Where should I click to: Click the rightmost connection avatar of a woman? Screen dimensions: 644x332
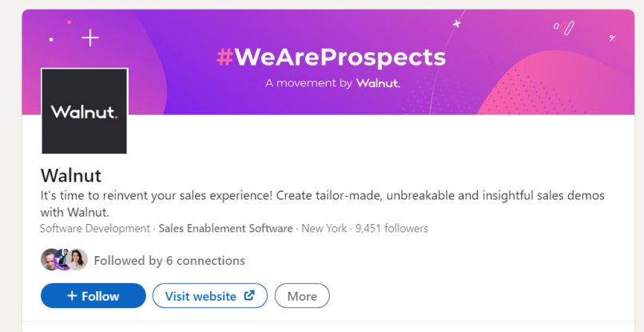pyautogui.click(x=78, y=260)
